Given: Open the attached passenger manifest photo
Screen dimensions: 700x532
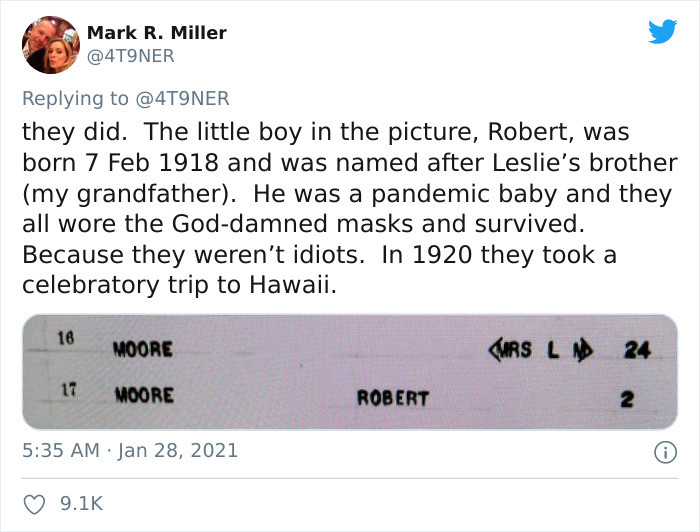Looking at the screenshot, I should tap(350, 372).
